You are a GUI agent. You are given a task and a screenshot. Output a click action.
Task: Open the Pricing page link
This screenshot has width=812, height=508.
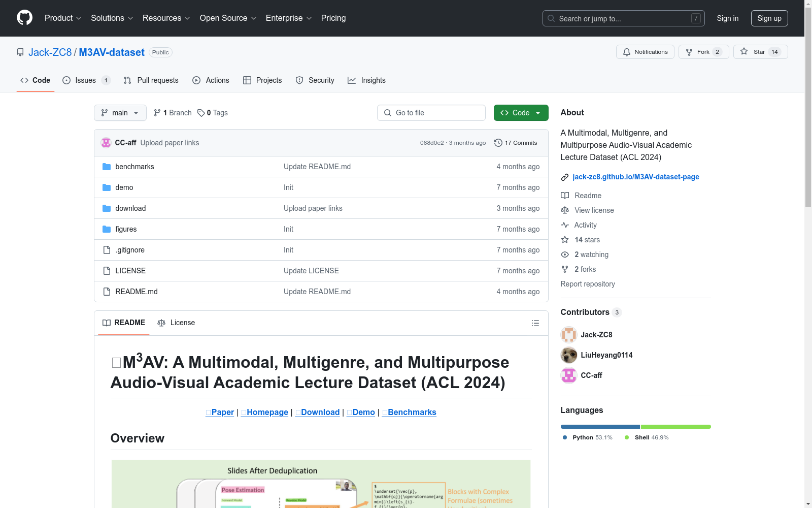pos(333,18)
